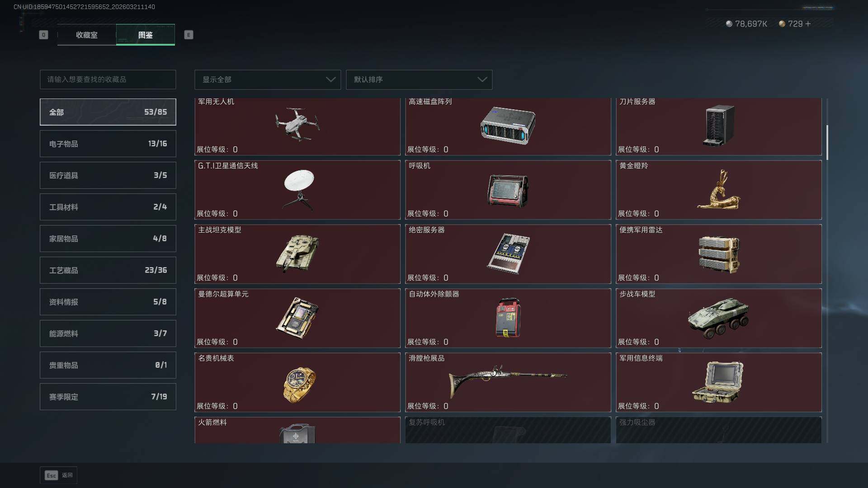Click the 高速磁盘阵列 disk array icon
Viewport: 868px width, 488px height.
[508, 126]
